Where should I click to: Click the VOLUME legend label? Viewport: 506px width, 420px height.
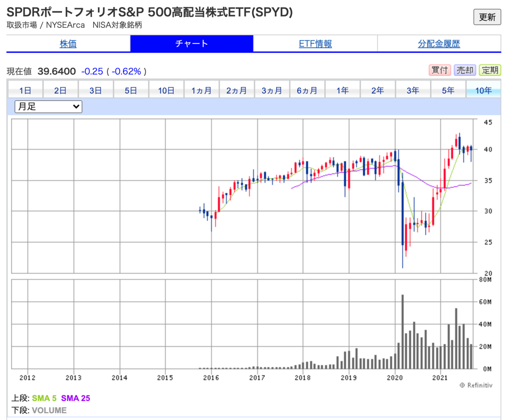pos(49,410)
